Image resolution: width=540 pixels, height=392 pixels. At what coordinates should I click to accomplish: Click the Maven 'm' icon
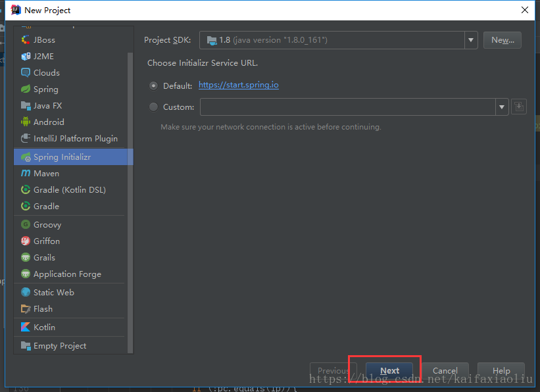coord(26,173)
